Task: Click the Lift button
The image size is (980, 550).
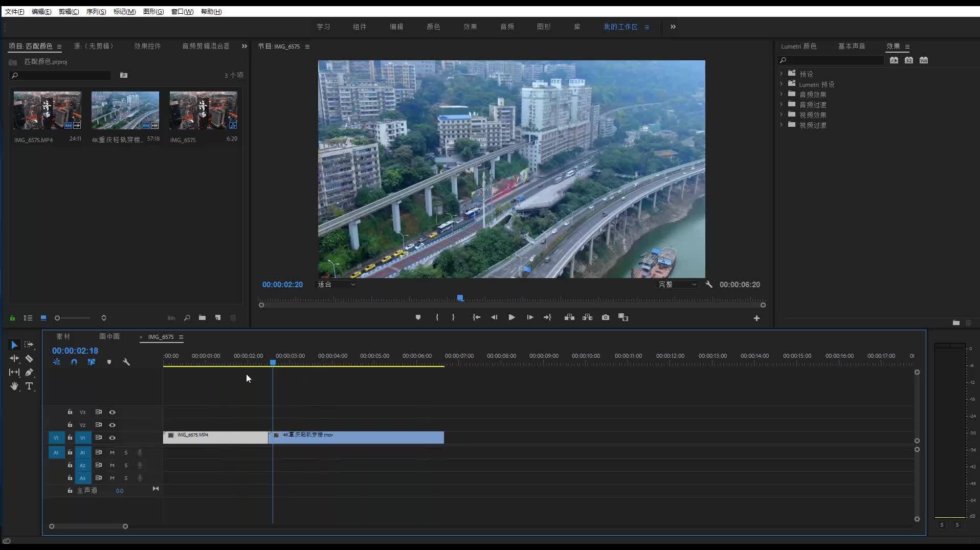Action: pyautogui.click(x=569, y=317)
